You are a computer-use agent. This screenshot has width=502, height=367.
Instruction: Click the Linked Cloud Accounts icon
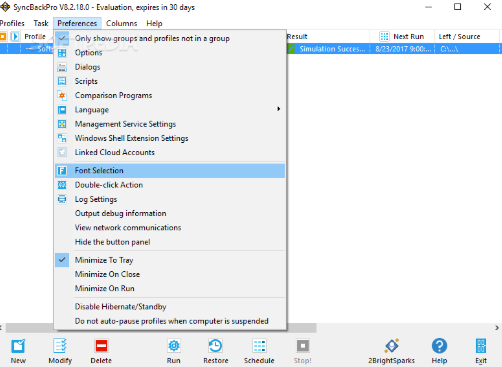tap(62, 152)
